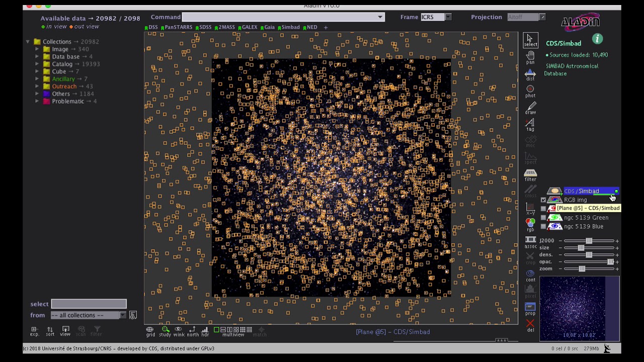This screenshot has width=644, height=362.
Task: Activate the study magnifier tool
Action: (165, 331)
